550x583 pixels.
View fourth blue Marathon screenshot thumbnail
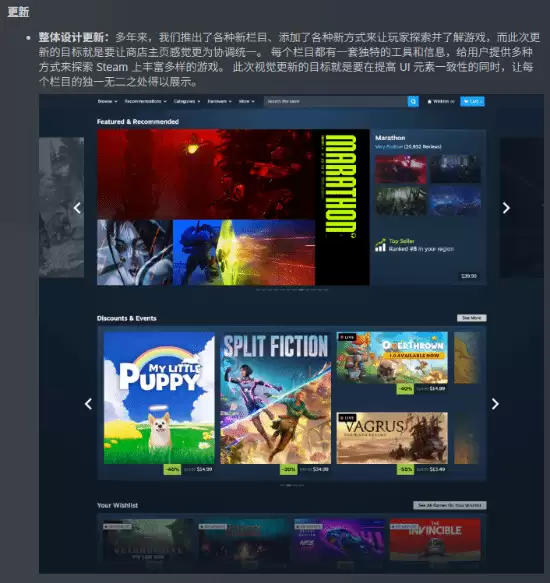456,201
